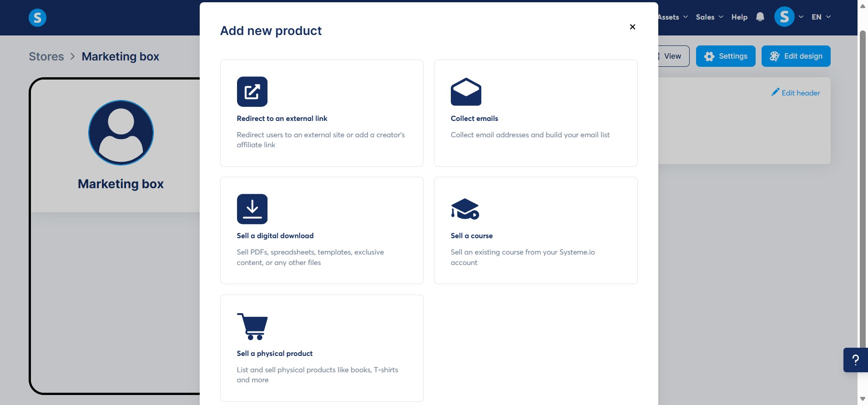Click the shopping cart physical product icon

[252, 326]
